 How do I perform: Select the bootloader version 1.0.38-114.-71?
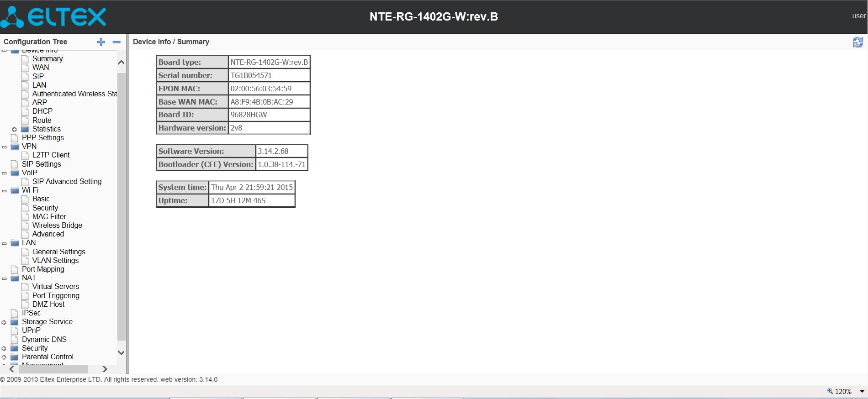(x=281, y=164)
